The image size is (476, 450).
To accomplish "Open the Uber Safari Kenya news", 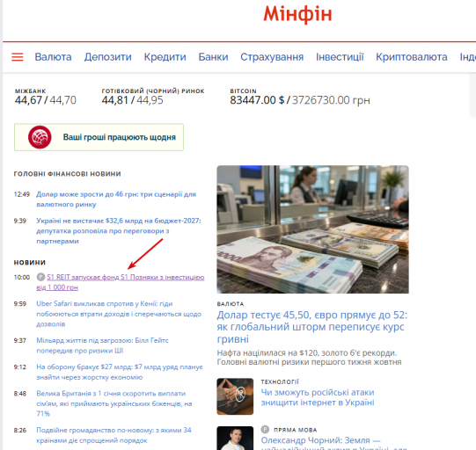I will [119, 314].
